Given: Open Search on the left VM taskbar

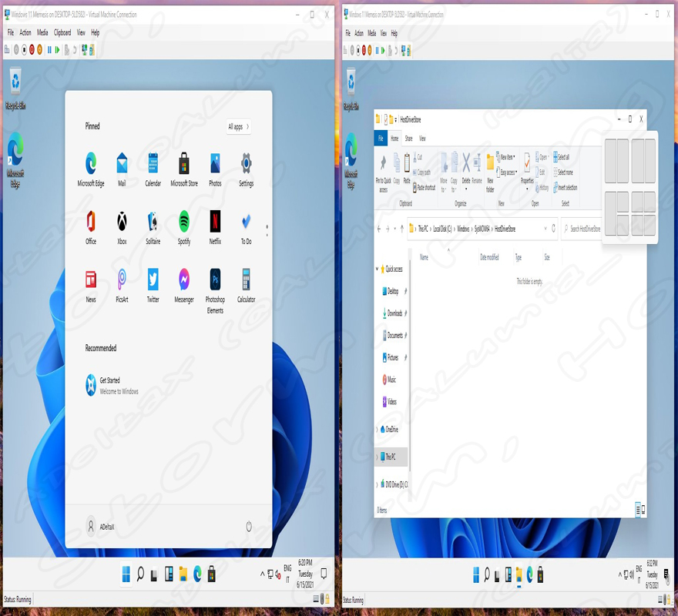Looking at the screenshot, I should (x=140, y=574).
